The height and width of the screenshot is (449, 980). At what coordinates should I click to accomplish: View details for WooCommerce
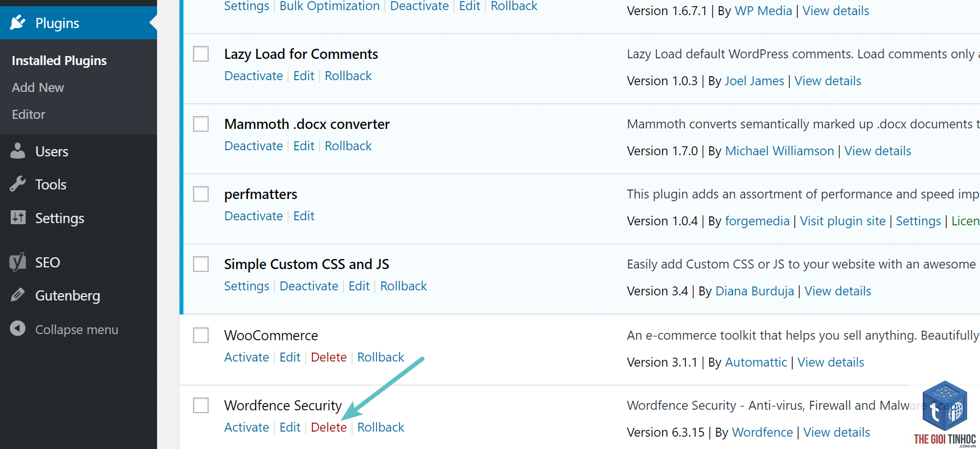[831, 362]
